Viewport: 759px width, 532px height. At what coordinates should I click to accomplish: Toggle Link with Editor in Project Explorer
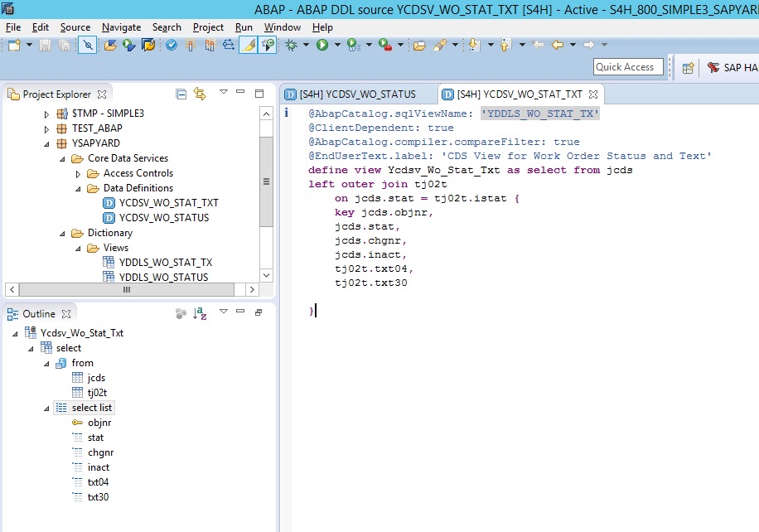tap(200, 94)
